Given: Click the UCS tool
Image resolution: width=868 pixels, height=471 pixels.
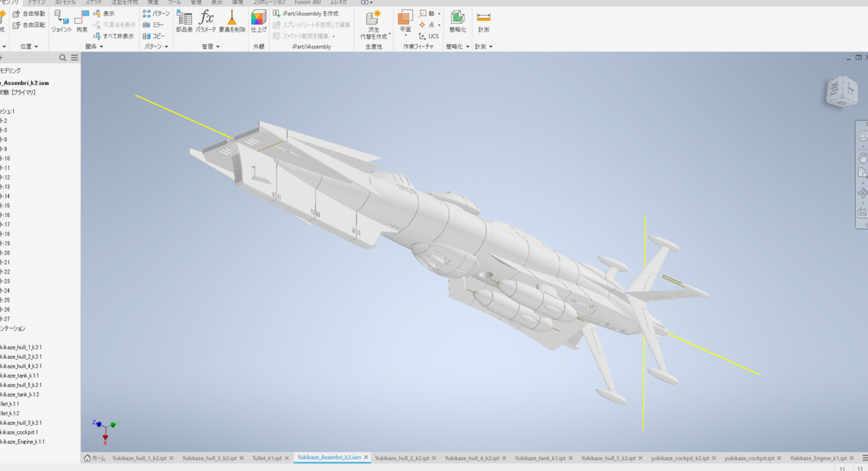Looking at the screenshot, I should pyautogui.click(x=429, y=35).
